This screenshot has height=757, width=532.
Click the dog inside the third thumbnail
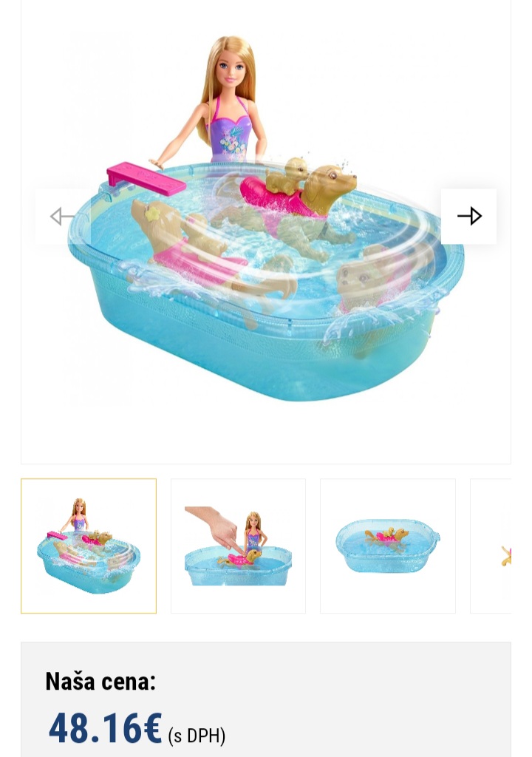click(386, 537)
